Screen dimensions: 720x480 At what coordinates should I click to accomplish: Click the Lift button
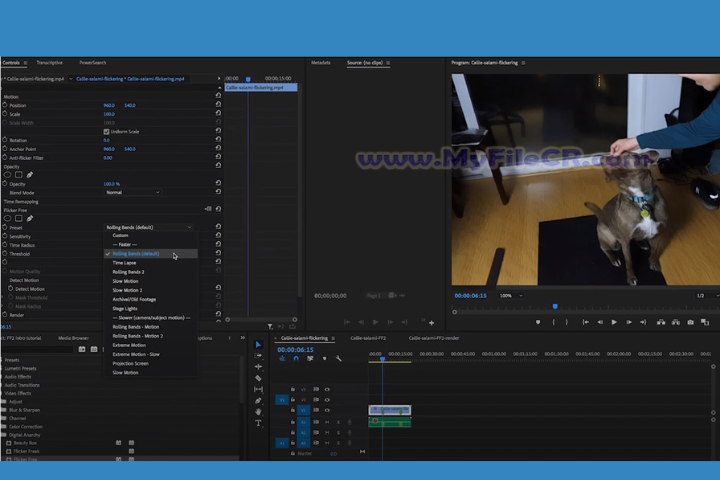(x=661, y=322)
